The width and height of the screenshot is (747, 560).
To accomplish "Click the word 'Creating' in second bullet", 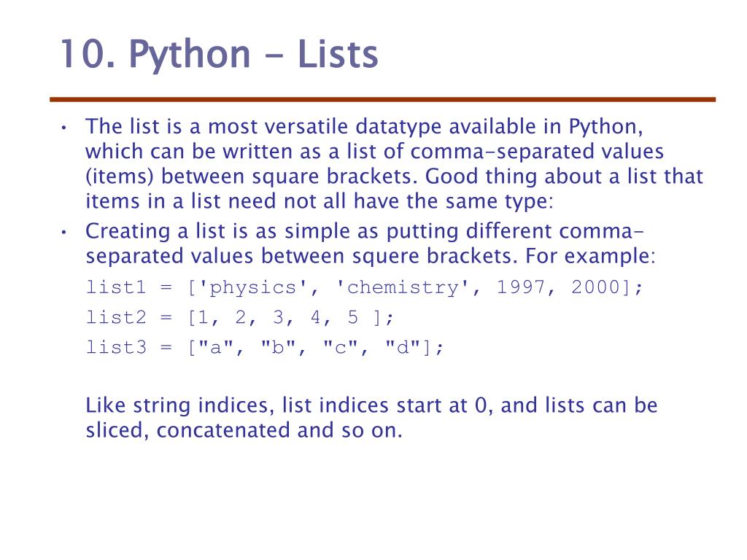I will [x=128, y=232].
